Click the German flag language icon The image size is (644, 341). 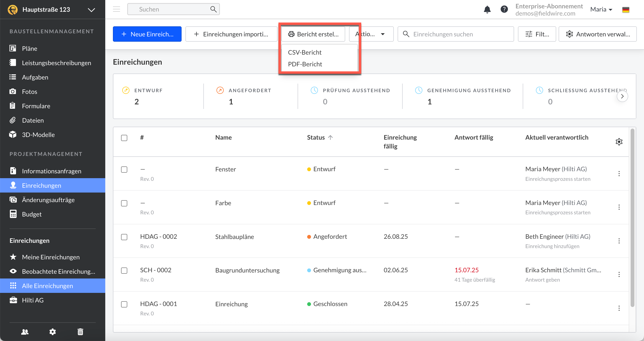pos(626,10)
